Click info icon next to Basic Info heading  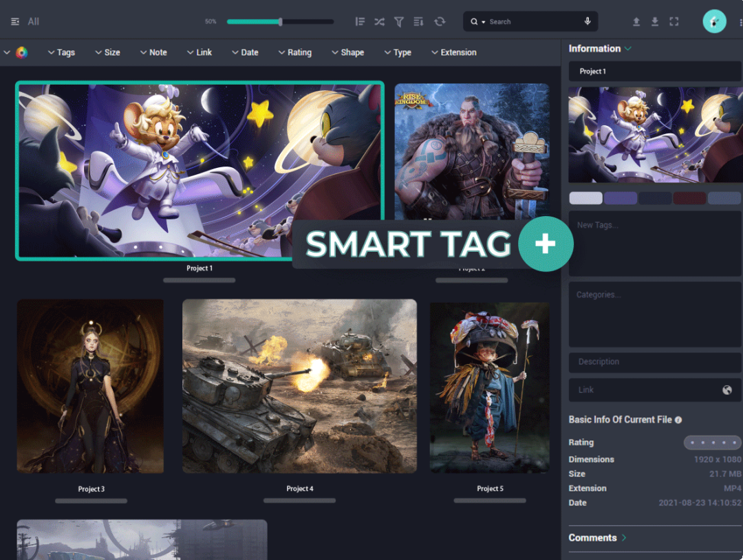click(x=678, y=420)
